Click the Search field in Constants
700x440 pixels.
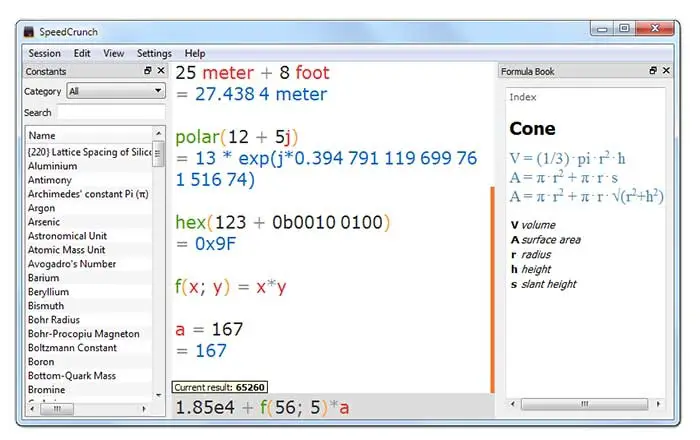pos(112,112)
